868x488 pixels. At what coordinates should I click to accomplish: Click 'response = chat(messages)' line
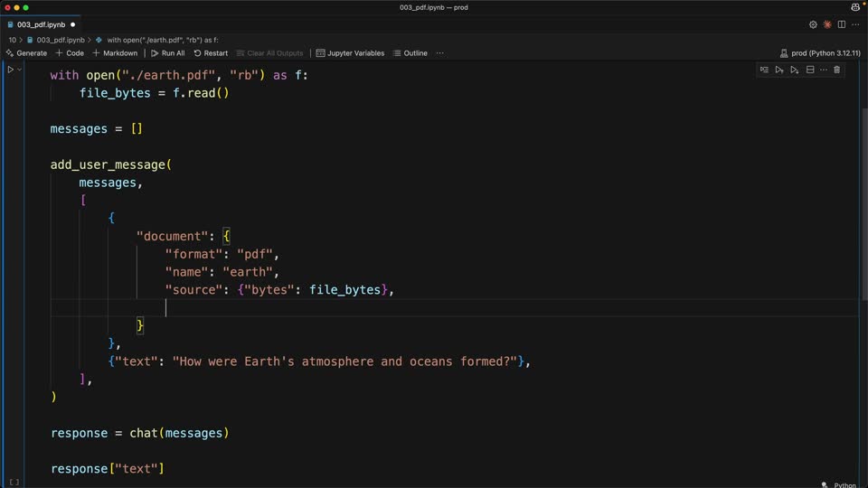point(140,433)
